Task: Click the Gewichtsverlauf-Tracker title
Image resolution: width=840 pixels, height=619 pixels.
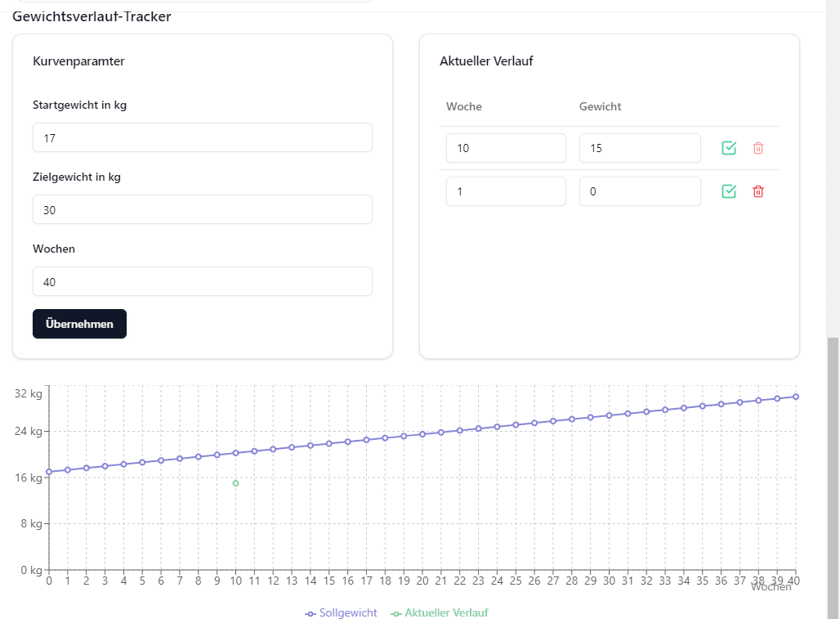Action: (x=92, y=16)
